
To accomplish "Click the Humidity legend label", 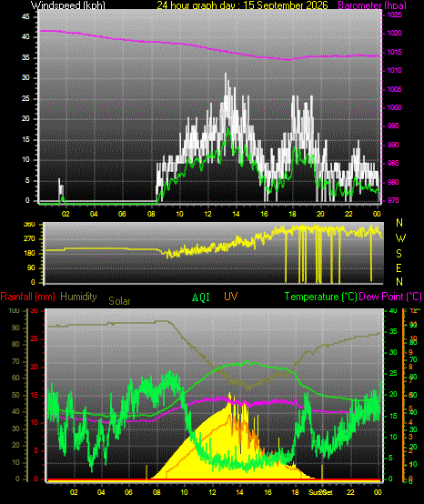I will pos(78,297).
